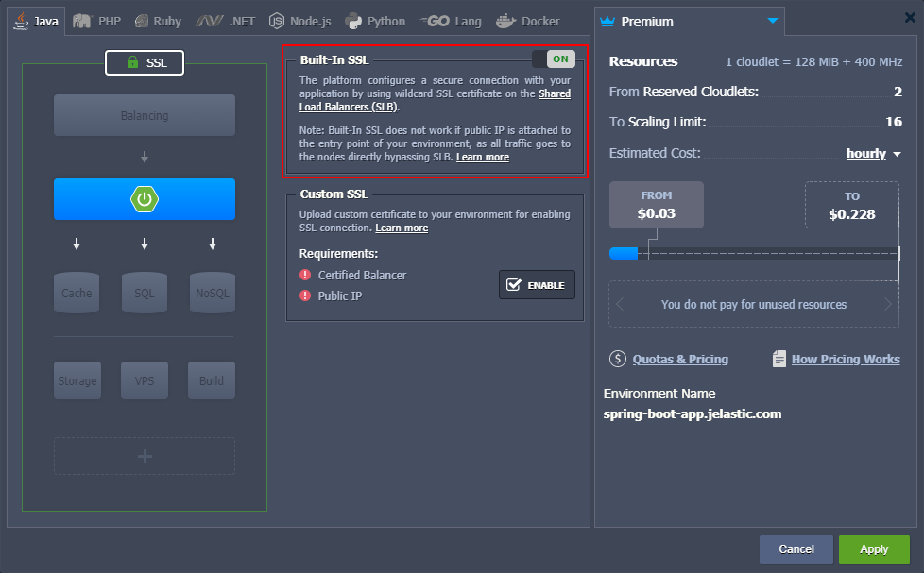
Task: Click the cloudlet cost slider bar
Action: pyautogui.click(x=754, y=254)
